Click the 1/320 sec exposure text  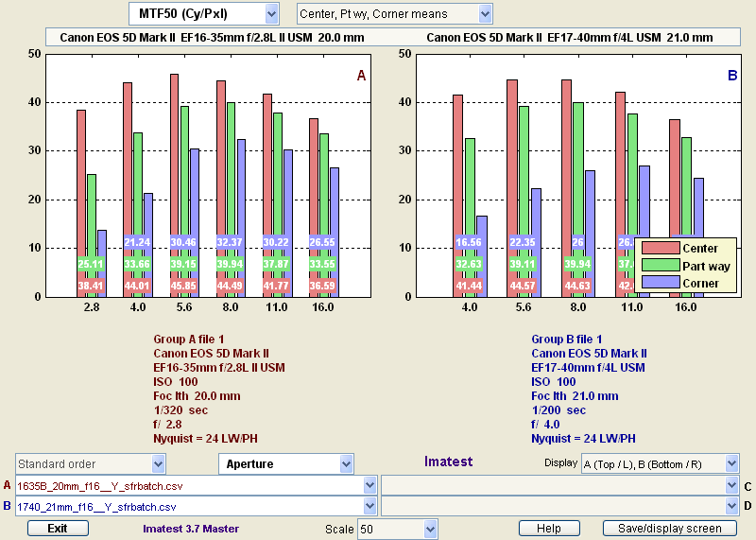coord(180,410)
